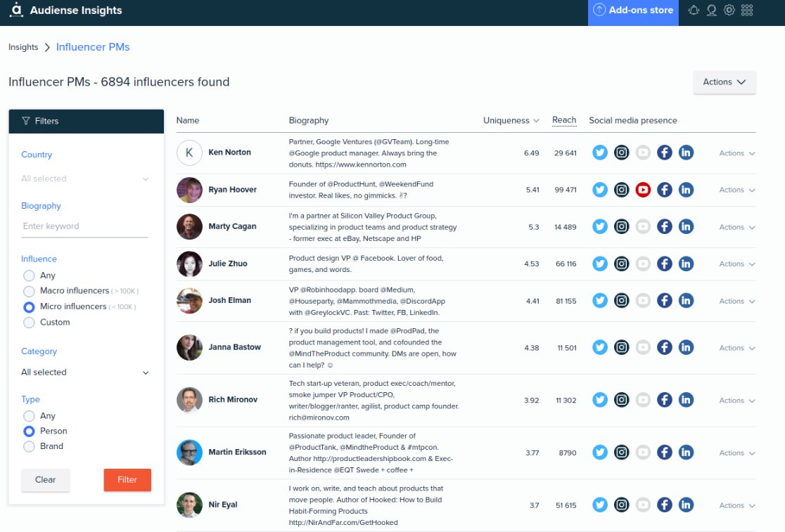Expand Actions menu for Marty Cagan
Screen dimensions: 785x532
[737, 227]
